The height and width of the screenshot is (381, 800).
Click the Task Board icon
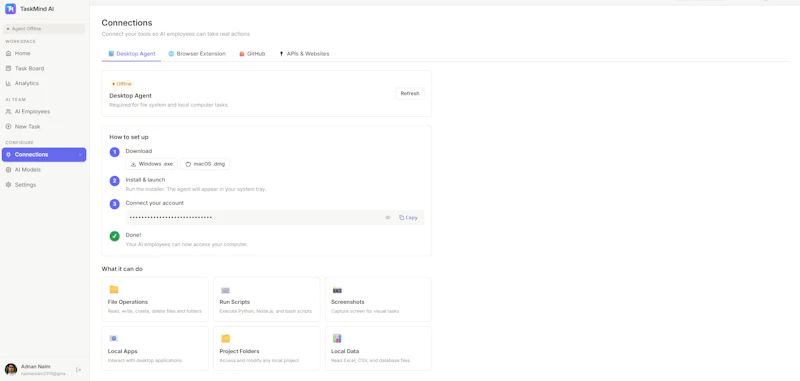point(8,68)
